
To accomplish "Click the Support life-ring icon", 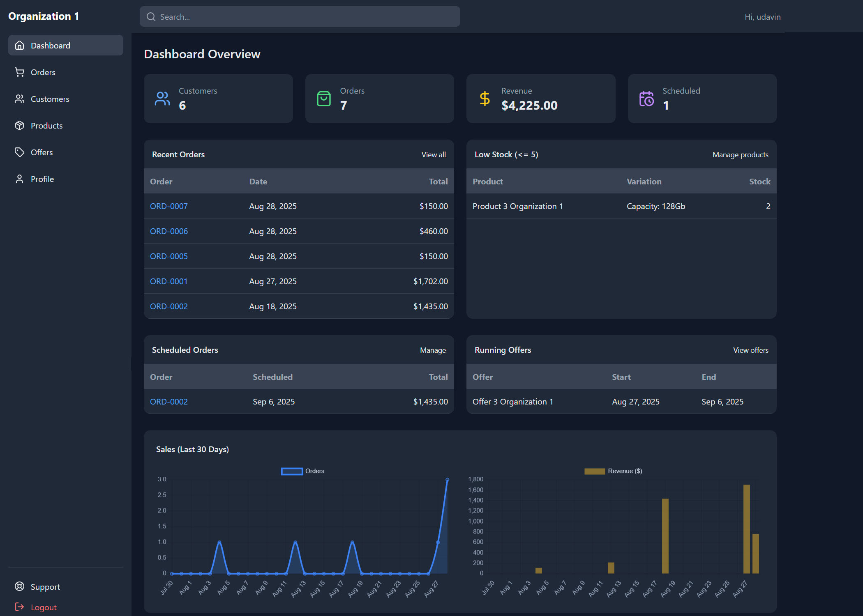I will click(20, 586).
